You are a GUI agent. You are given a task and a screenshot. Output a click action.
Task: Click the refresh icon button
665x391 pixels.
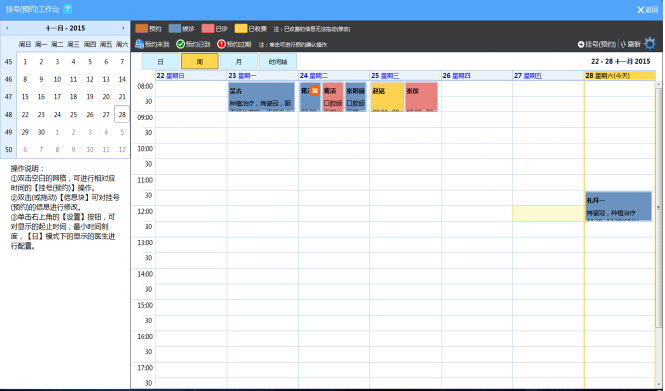[x=624, y=44]
